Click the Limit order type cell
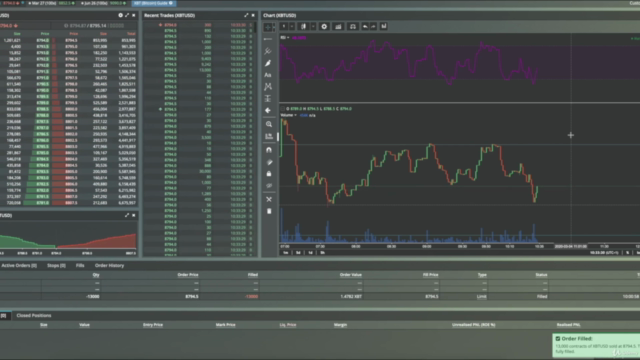Viewport: 640px width, 360px height. 482,296
